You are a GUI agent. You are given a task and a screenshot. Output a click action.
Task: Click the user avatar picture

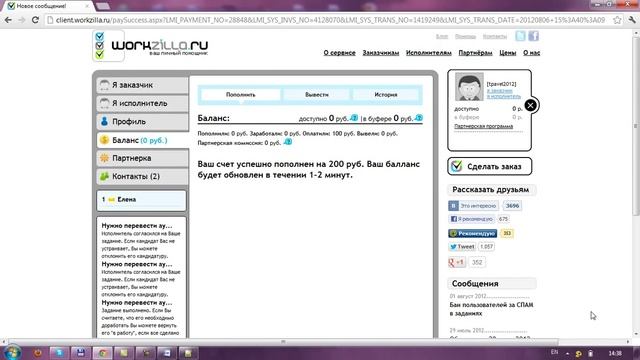(469, 87)
